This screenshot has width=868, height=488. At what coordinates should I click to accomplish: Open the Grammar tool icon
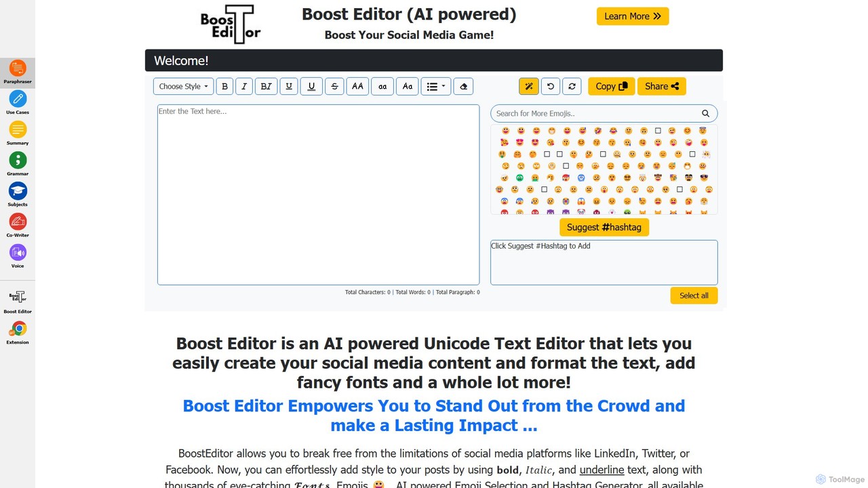coord(18,164)
